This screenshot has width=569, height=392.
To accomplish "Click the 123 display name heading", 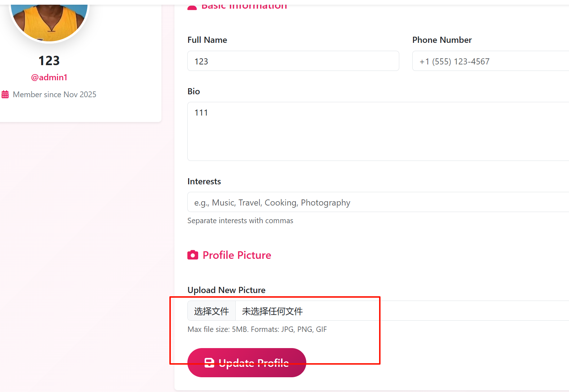I will point(49,61).
